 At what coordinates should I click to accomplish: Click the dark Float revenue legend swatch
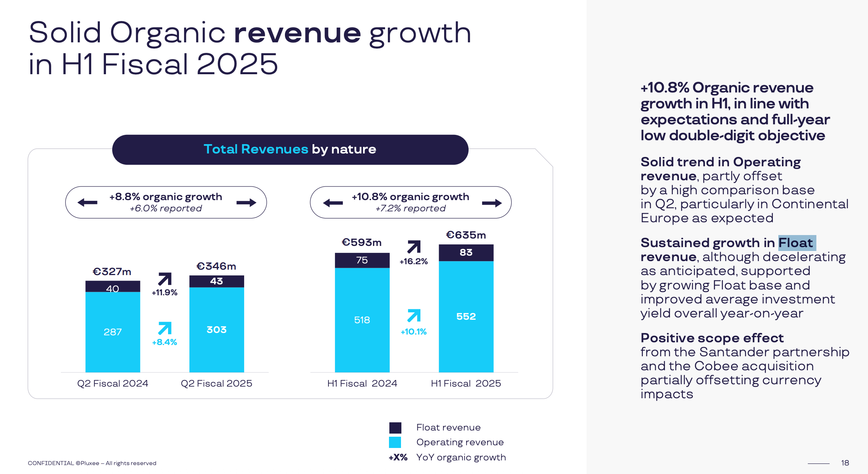pos(395,428)
